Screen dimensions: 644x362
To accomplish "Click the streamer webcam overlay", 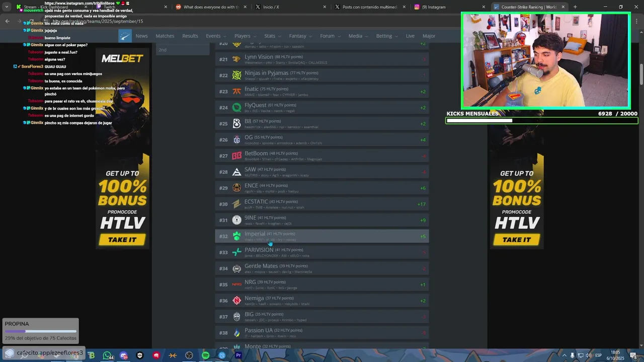I will click(x=545, y=61).
